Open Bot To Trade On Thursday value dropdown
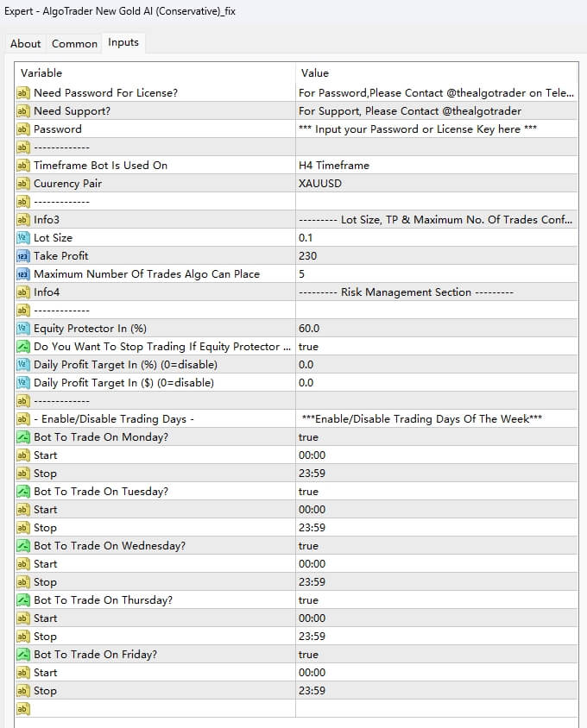587x728 pixels. pyautogui.click(x=435, y=600)
